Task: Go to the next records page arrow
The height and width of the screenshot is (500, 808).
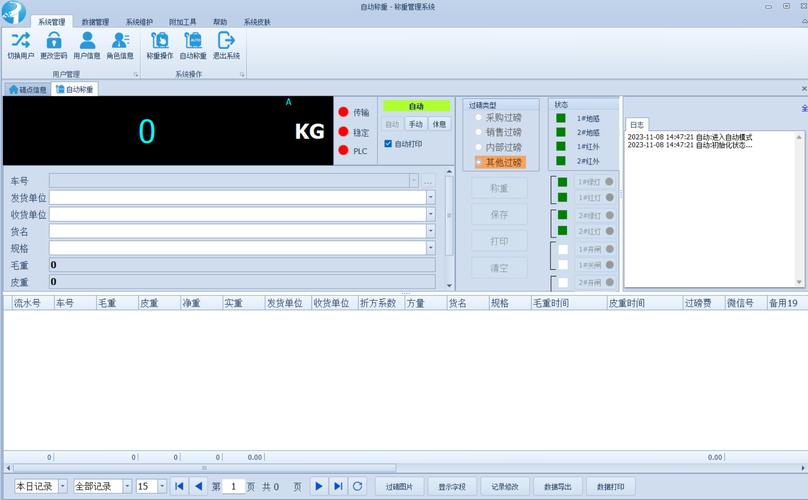Action: click(319, 486)
